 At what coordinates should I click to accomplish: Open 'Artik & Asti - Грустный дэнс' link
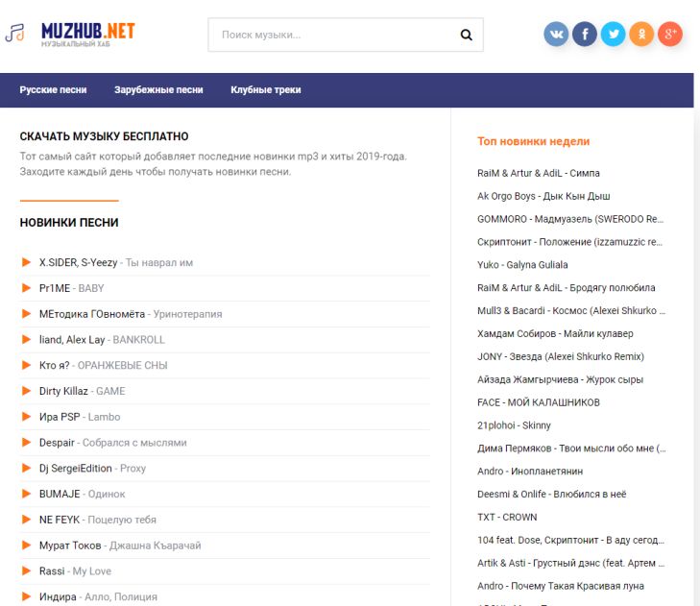tap(571, 563)
